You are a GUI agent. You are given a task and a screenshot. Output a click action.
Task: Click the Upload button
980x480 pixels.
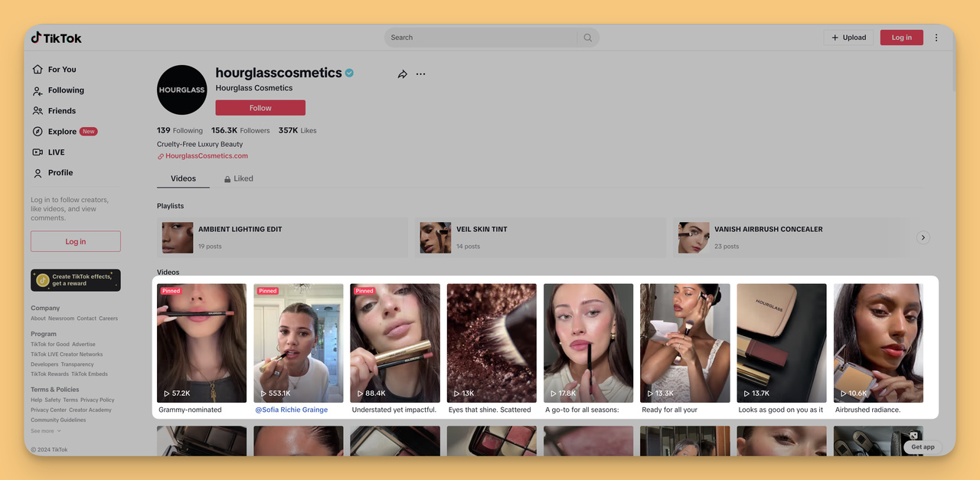pyautogui.click(x=848, y=38)
